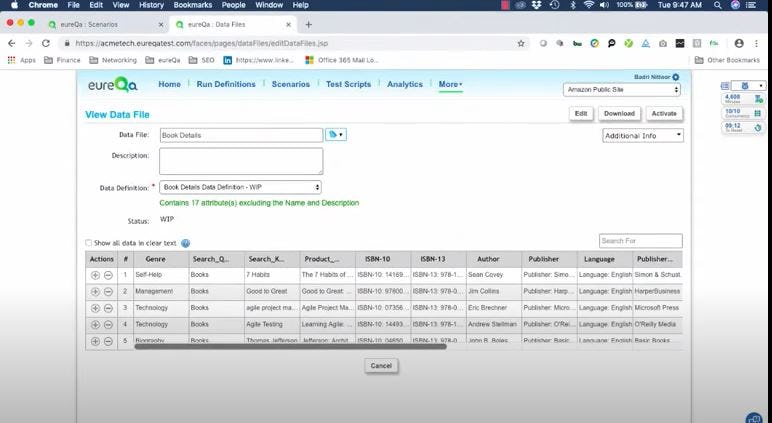Reload the page with refresh icon
772x423 pixels.
point(46,43)
